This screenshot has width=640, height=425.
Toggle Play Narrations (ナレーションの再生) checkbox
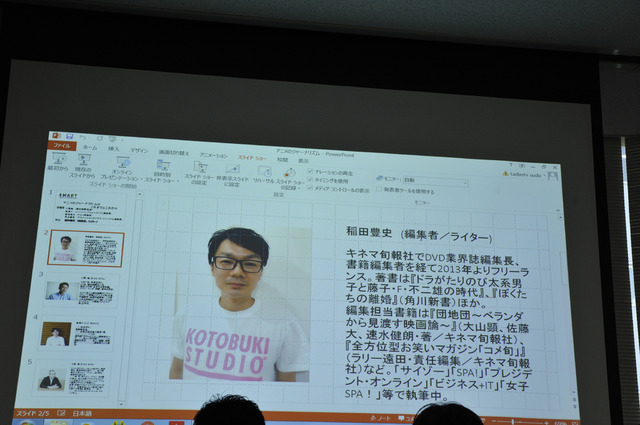(x=310, y=172)
